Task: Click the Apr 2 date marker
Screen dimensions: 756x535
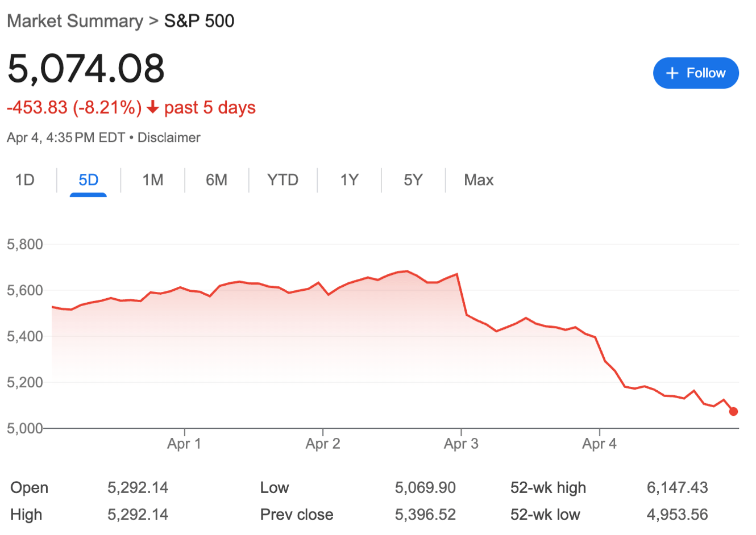Action: click(x=323, y=444)
